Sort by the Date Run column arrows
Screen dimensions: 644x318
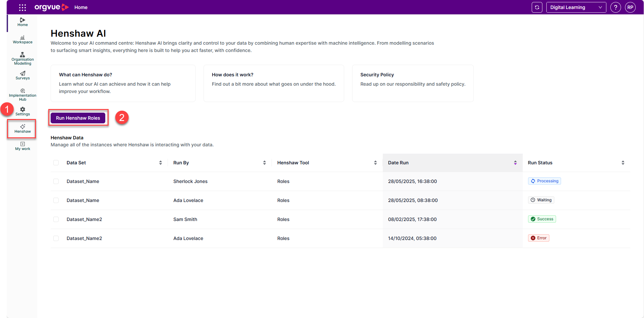click(x=515, y=163)
